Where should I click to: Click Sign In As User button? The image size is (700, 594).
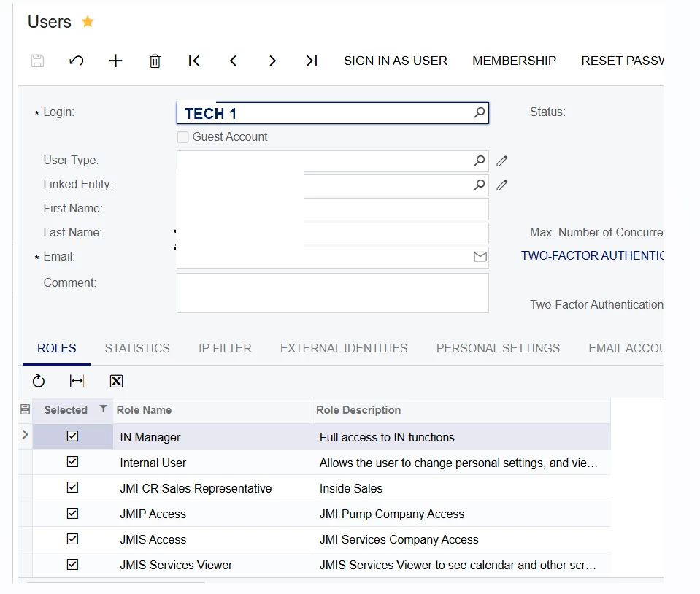[396, 61]
